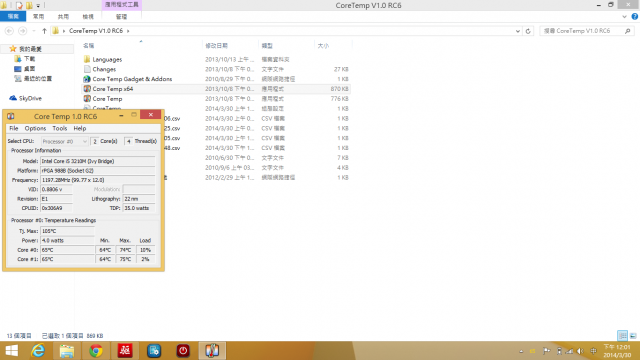The height and width of the screenshot is (360, 640).
Task: Open the address bar history dropdown
Action: click(518, 31)
